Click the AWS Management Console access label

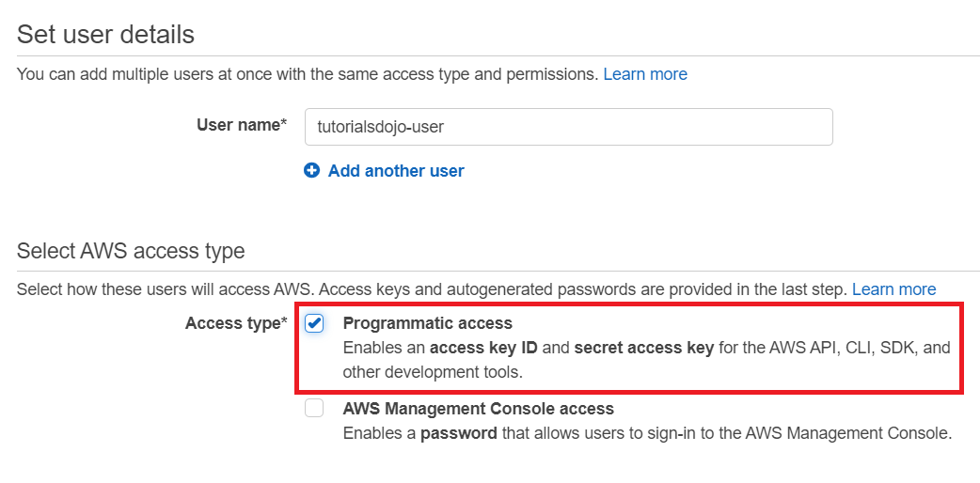478,409
